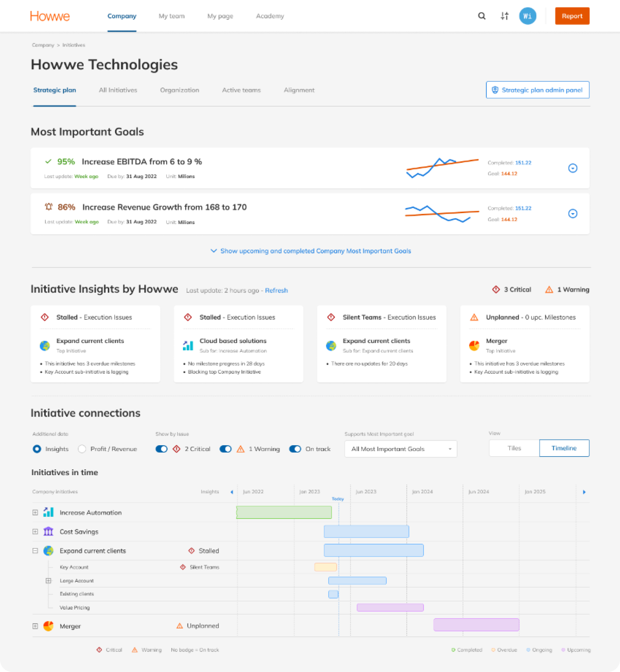Image resolution: width=620 pixels, height=672 pixels.
Task: Expand the EBITDA goal details circle
Action: (x=573, y=168)
